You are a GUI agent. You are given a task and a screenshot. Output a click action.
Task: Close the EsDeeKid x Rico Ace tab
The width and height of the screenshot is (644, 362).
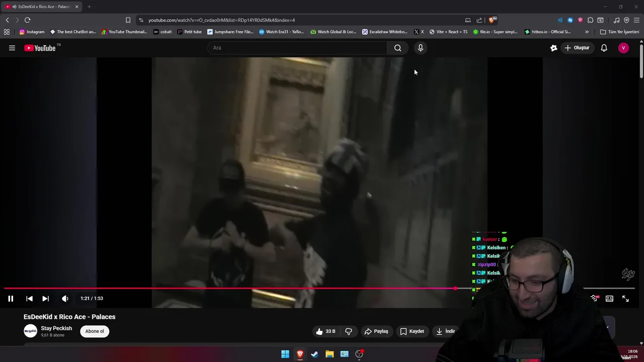(x=76, y=7)
